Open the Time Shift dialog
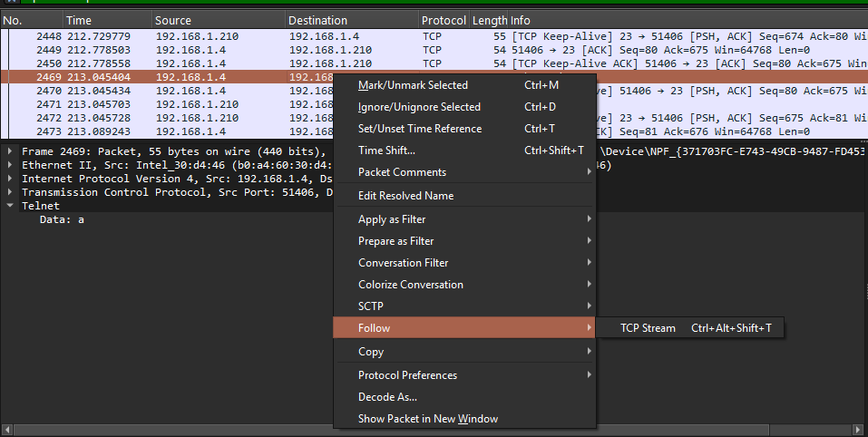Screen dimensions: 868x437 (x=386, y=151)
